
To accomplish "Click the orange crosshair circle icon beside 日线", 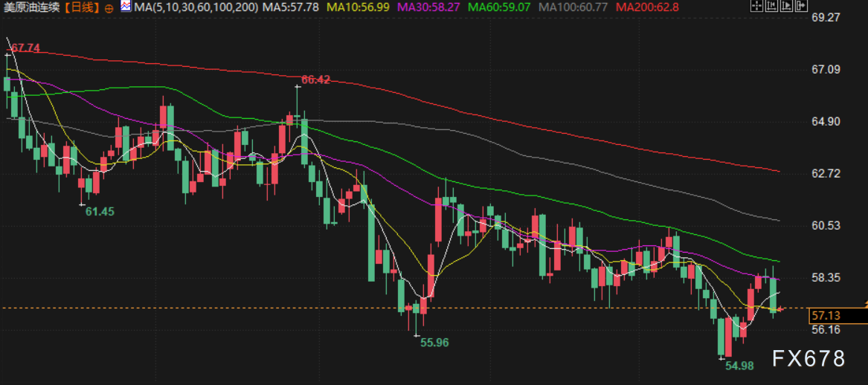I will (x=109, y=7).
